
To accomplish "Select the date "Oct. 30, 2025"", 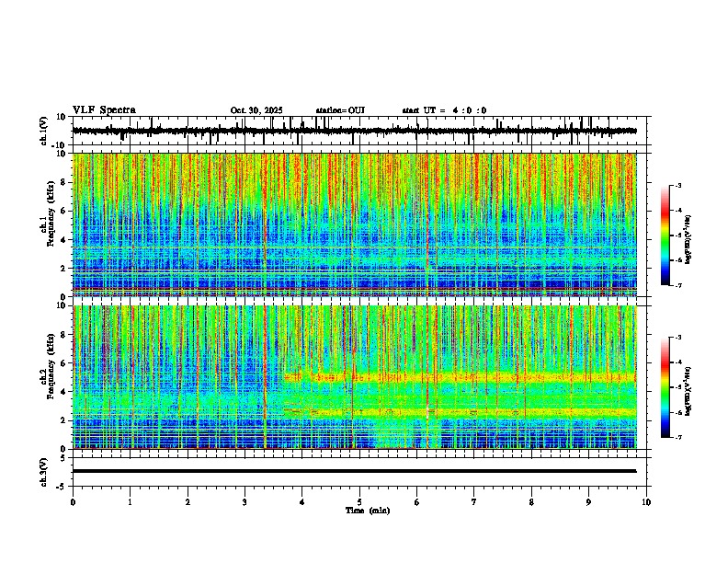I will pos(256,110).
